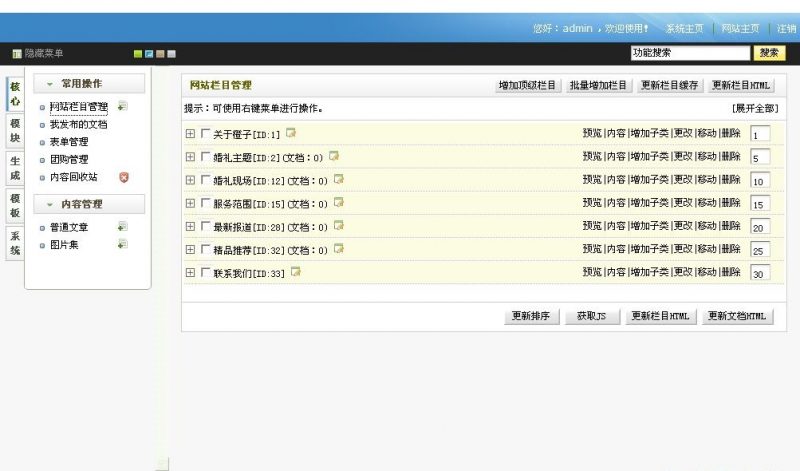Click the 批量增加栏目 button
This screenshot has height=471, width=800.
tap(598, 85)
